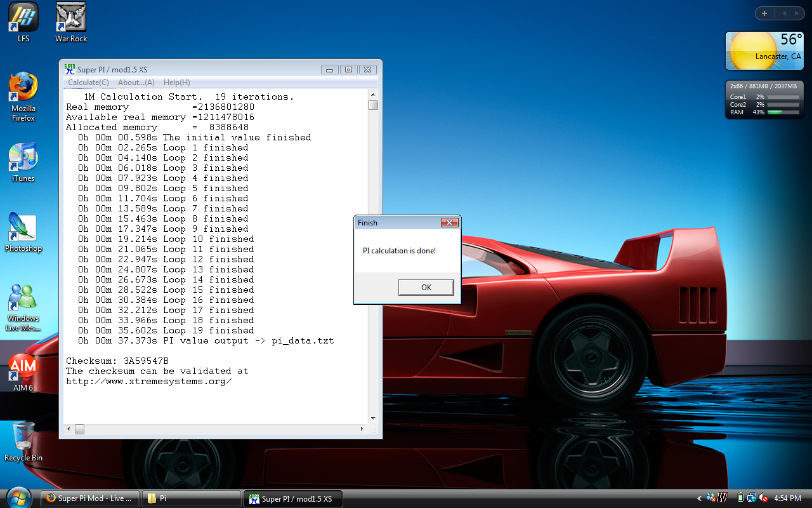Open the Help(H) menu

176,83
